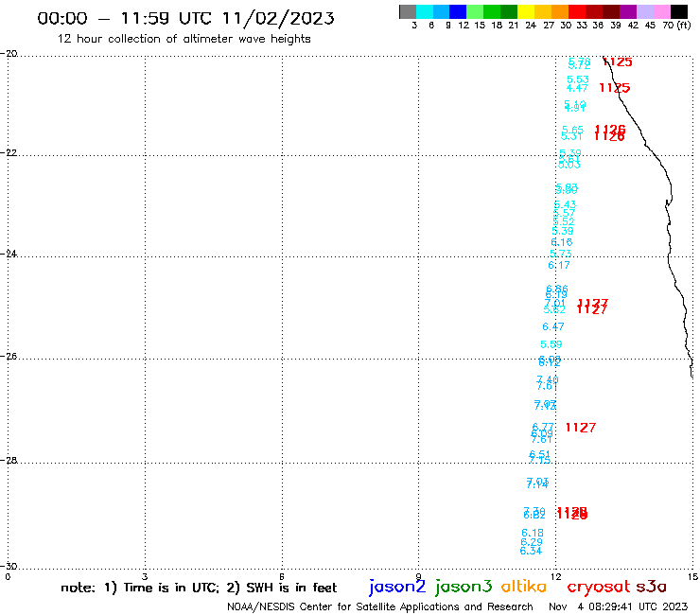Click the jason2 satellite legend label
Viewport: 700px width, 615px height.
pyautogui.click(x=397, y=588)
